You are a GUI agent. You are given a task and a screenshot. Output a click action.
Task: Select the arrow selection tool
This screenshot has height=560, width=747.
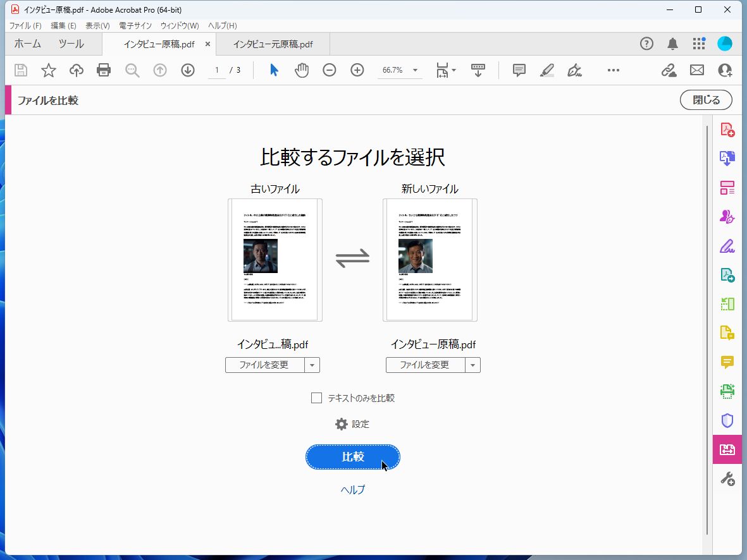click(273, 70)
